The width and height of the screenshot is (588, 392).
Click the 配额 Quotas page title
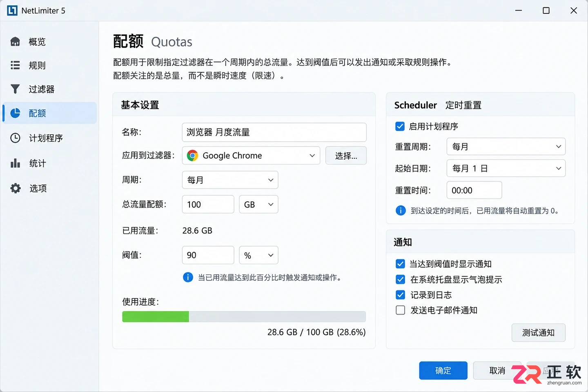pos(152,42)
